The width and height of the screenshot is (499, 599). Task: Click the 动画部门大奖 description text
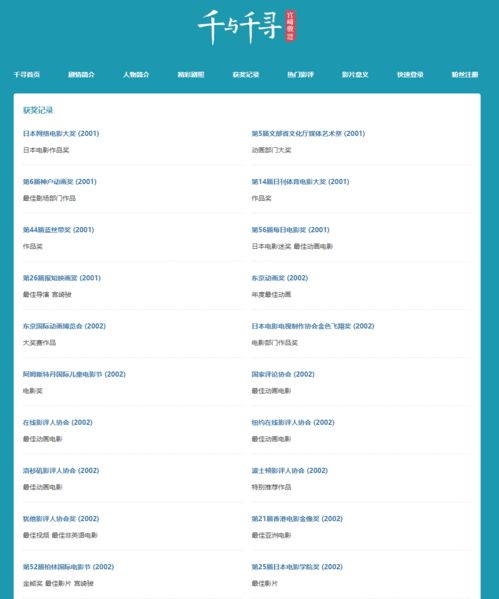pos(271,150)
